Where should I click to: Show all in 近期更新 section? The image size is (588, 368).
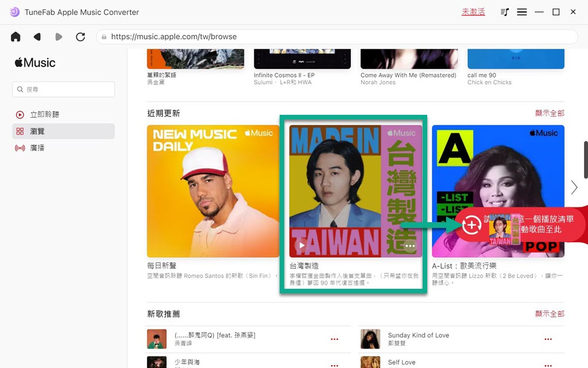[x=550, y=113]
